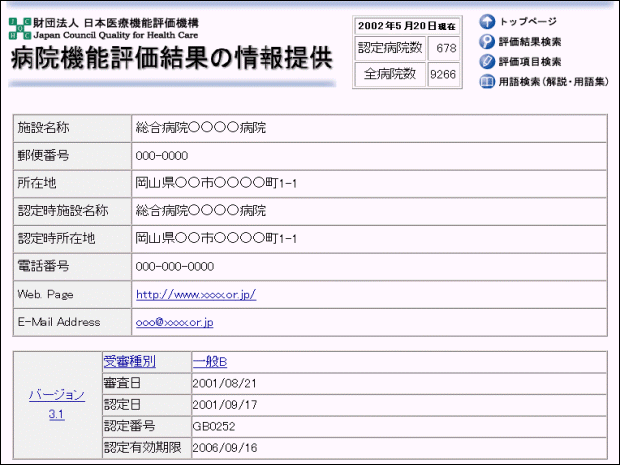Open the hospital web page URL link
The height and width of the screenshot is (465, 620).
[196, 294]
